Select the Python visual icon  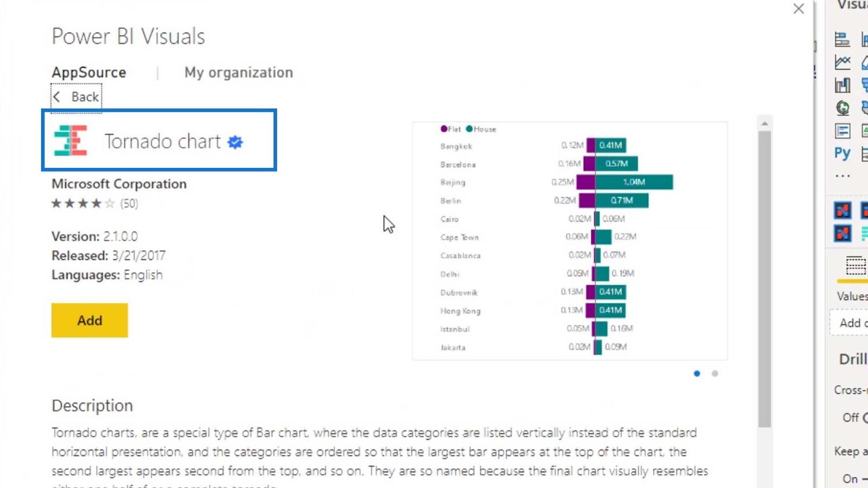pyautogui.click(x=843, y=153)
